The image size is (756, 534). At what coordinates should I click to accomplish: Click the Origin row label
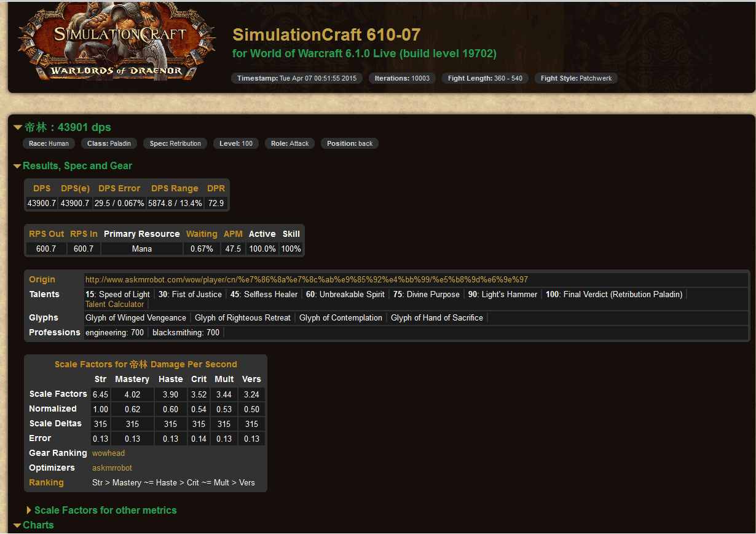click(x=42, y=279)
